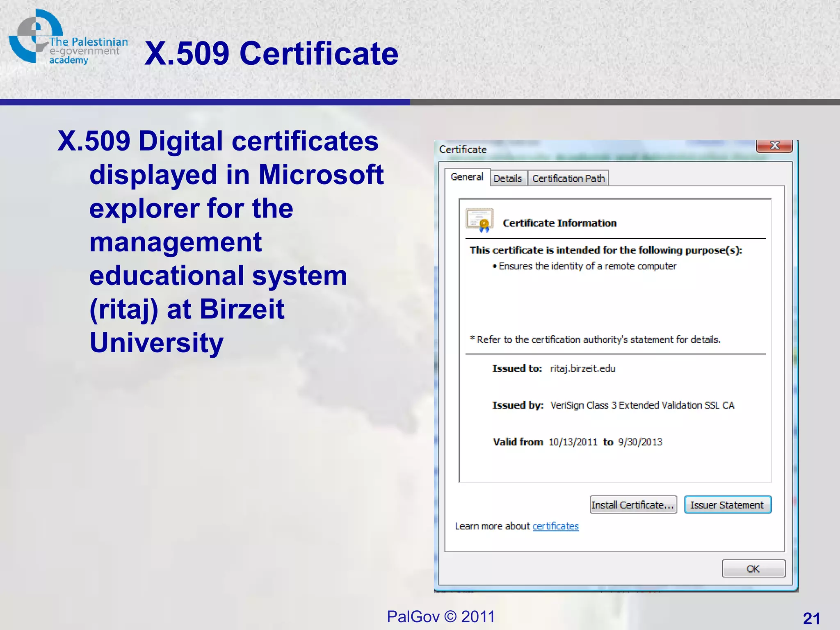Close the Certificate dialog window
Image resolution: width=840 pixels, height=630 pixels.
point(774,146)
